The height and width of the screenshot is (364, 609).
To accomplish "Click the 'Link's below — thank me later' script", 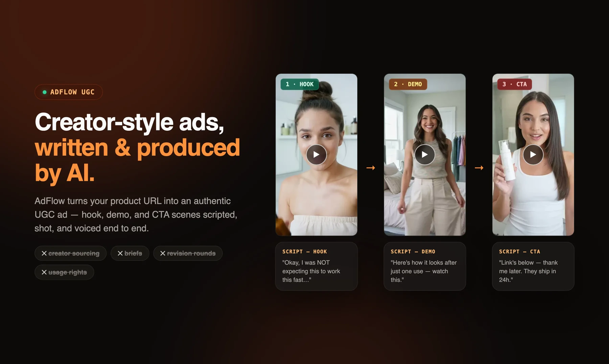I will [528, 271].
